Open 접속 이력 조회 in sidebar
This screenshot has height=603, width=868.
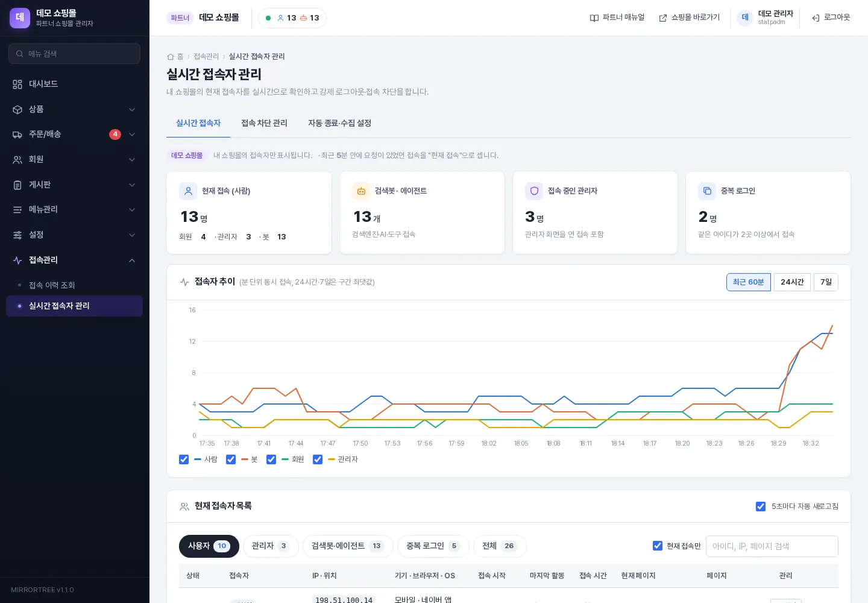(74, 285)
